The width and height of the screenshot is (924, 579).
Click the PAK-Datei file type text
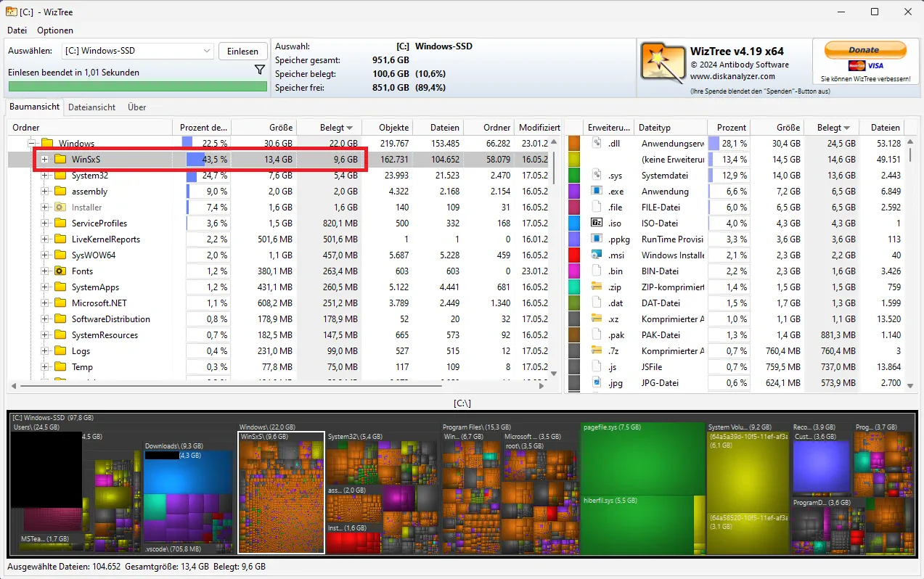pyautogui.click(x=661, y=335)
